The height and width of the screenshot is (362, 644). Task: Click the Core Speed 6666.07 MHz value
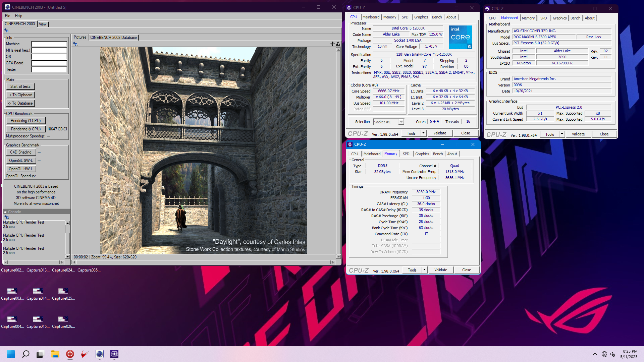(x=388, y=91)
